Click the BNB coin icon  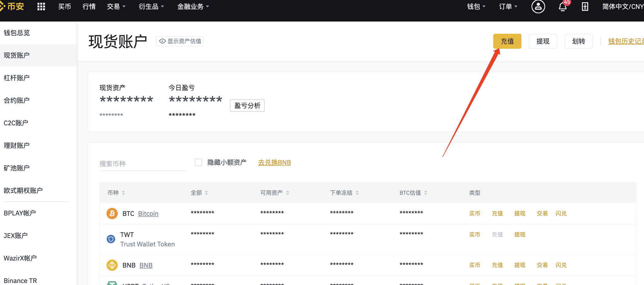tap(112, 265)
